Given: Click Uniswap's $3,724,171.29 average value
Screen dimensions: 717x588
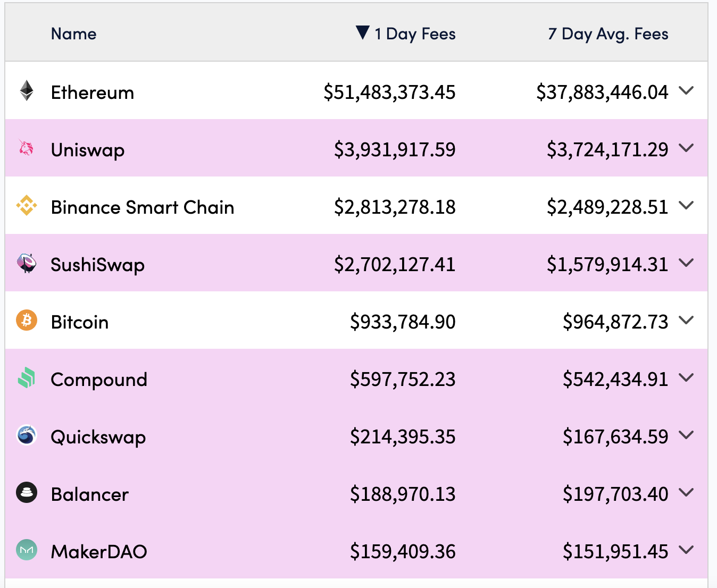Looking at the screenshot, I should pyautogui.click(x=608, y=150).
